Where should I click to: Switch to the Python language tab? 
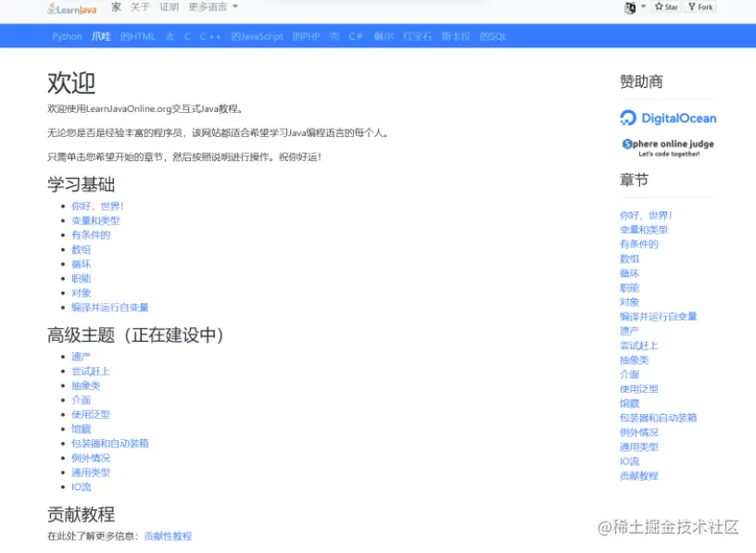tap(67, 36)
